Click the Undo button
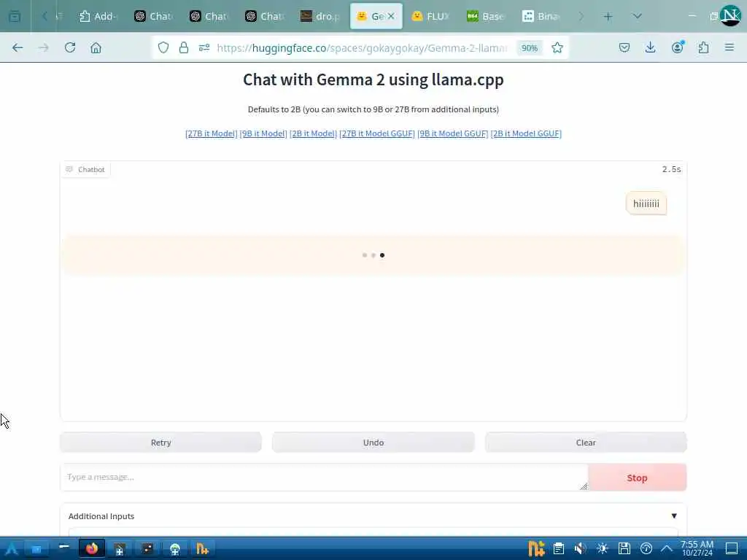 click(x=373, y=443)
